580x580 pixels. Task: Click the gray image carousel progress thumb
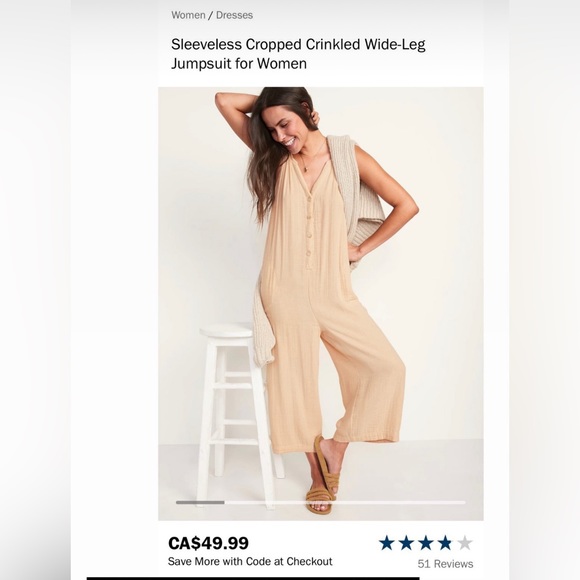[200, 502]
